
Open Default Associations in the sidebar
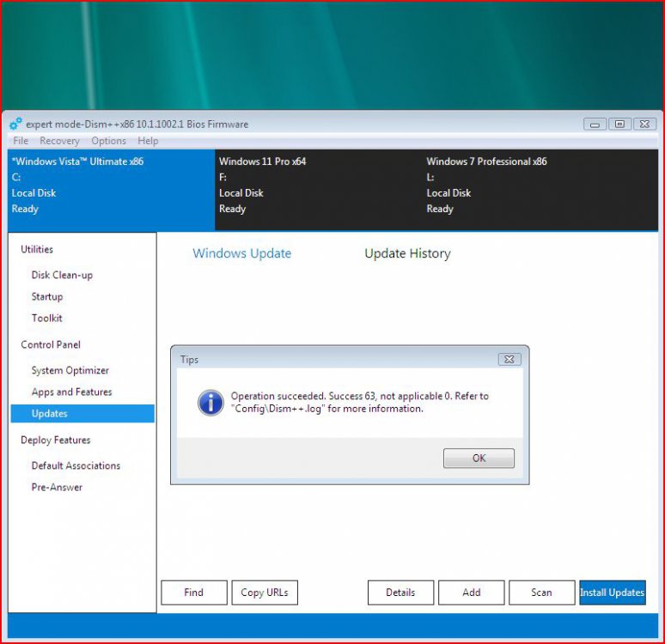(76, 465)
